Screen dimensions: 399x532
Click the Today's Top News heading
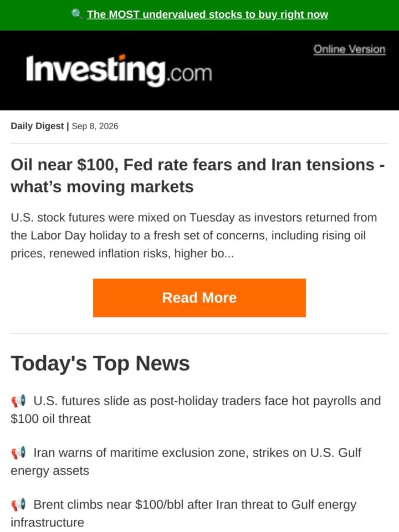[x=100, y=364]
